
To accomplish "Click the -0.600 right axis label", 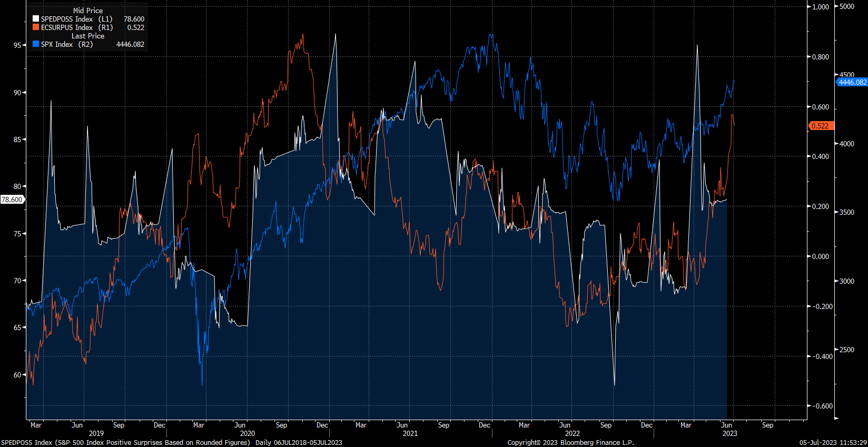I will tap(822, 406).
